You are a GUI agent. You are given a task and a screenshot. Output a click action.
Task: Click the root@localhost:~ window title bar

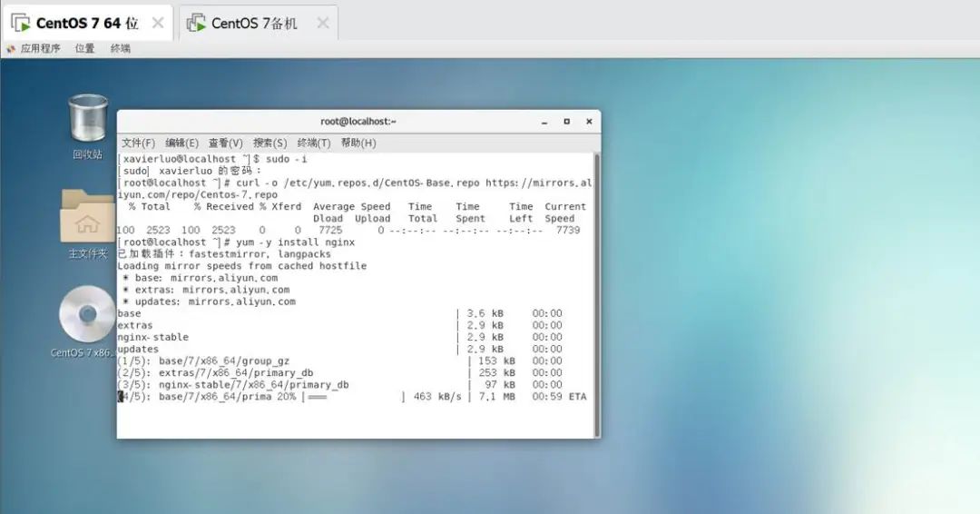click(358, 122)
